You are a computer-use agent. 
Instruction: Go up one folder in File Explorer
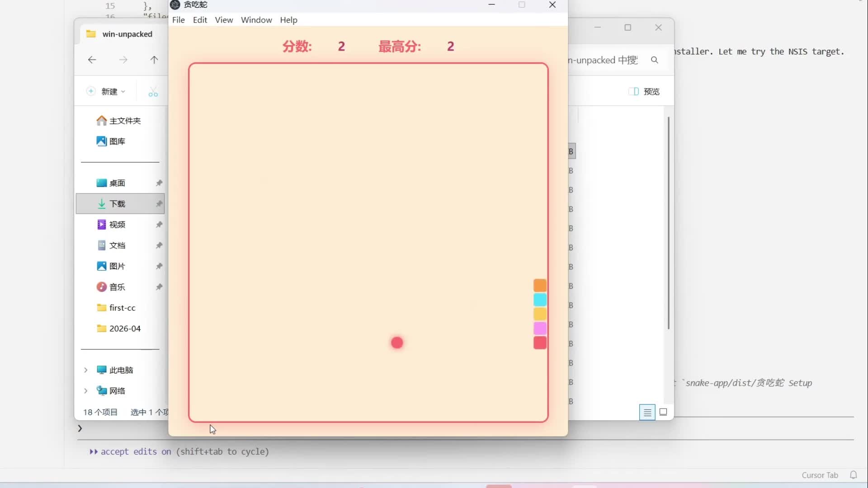[x=154, y=60]
